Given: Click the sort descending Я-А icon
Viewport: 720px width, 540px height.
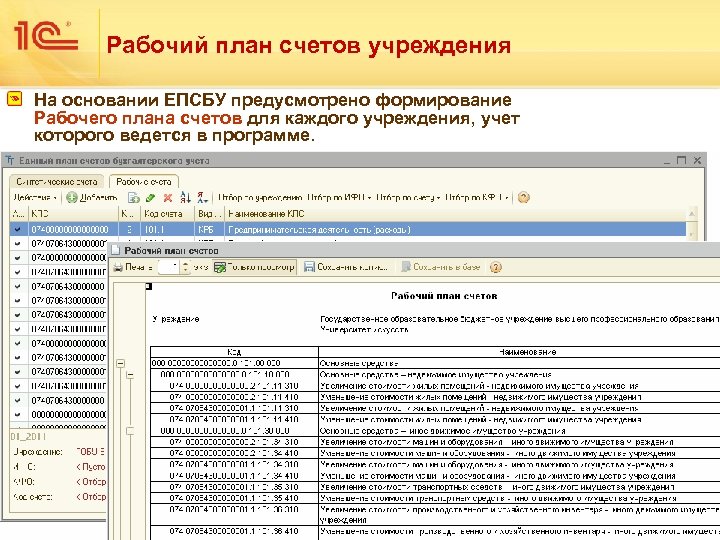Looking at the screenshot, I should click(x=202, y=198).
